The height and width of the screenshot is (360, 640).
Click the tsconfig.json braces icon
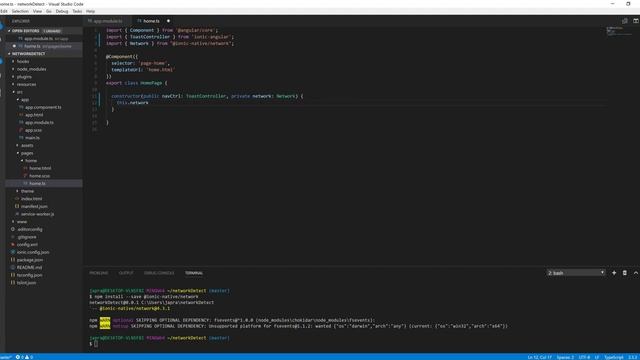[13, 275]
